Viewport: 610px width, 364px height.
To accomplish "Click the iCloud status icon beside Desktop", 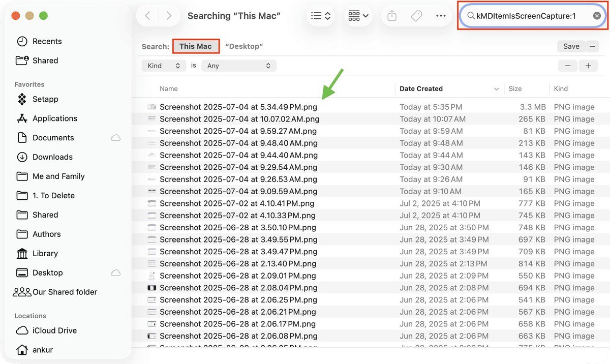I will click(x=116, y=273).
